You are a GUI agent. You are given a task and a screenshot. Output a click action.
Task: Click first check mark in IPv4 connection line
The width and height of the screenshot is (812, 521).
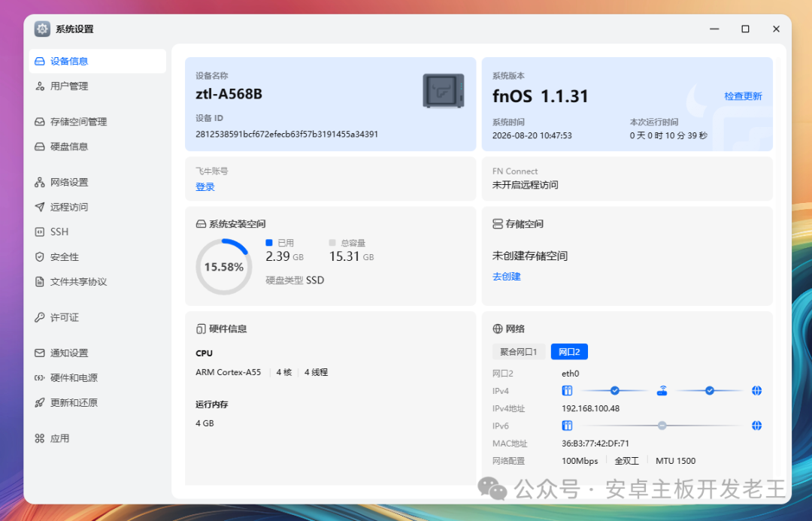(615, 390)
